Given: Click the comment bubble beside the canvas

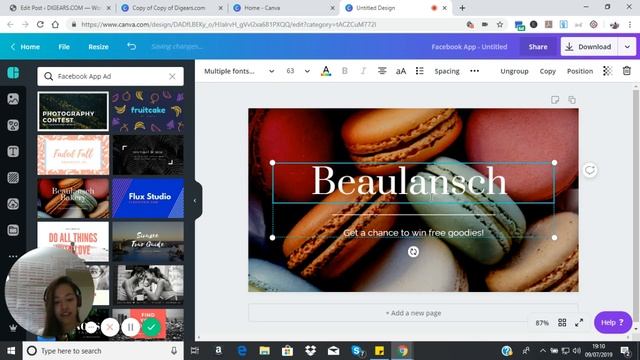Looking at the screenshot, I should [x=589, y=170].
